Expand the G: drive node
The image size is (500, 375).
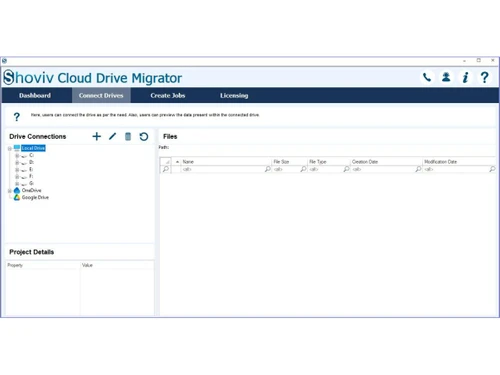coord(17,183)
